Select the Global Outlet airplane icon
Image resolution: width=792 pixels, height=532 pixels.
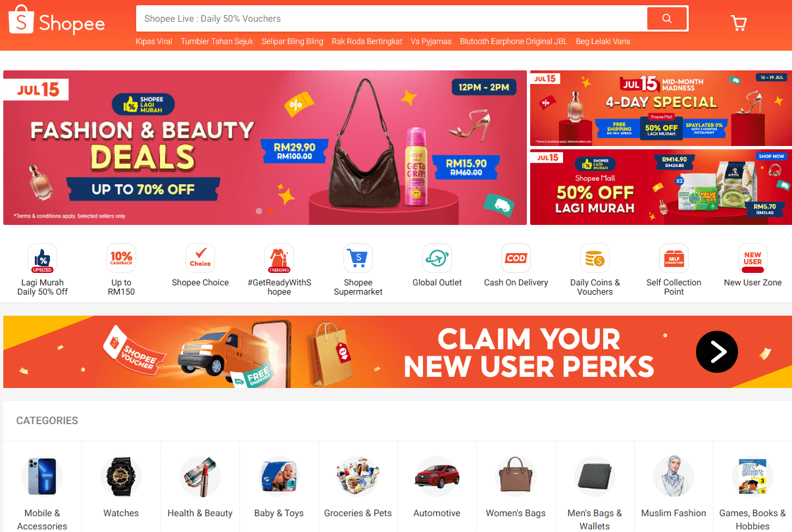click(x=437, y=258)
